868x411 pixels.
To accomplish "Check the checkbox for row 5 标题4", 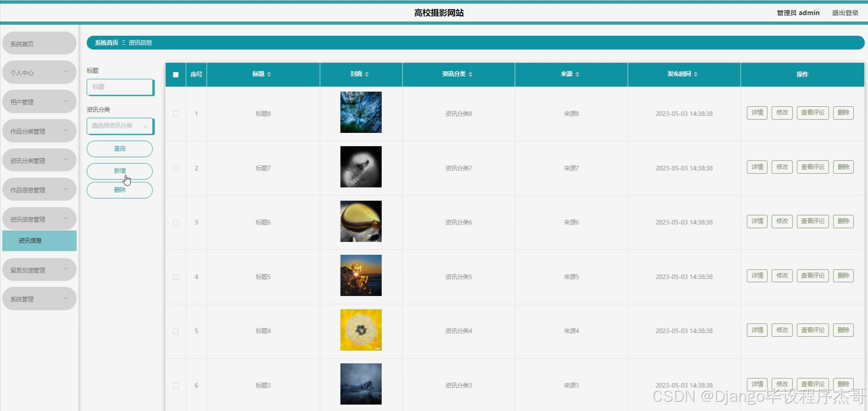I will tap(176, 331).
